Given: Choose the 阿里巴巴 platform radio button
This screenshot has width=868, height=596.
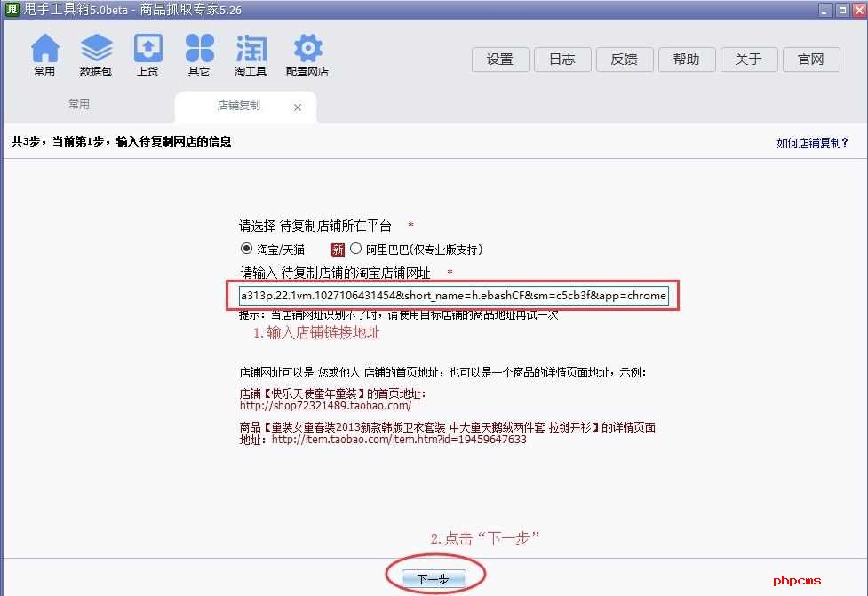Looking at the screenshot, I should pos(355,249).
